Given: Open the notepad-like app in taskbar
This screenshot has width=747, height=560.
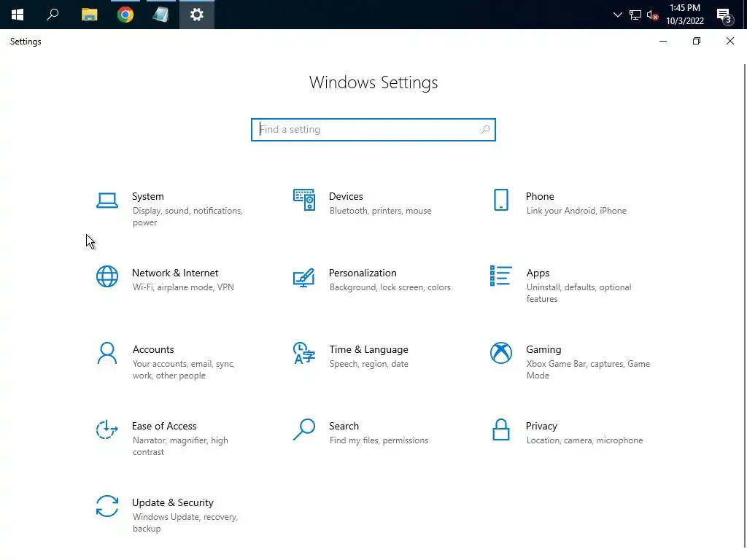Looking at the screenshot, I should [161, 15].
